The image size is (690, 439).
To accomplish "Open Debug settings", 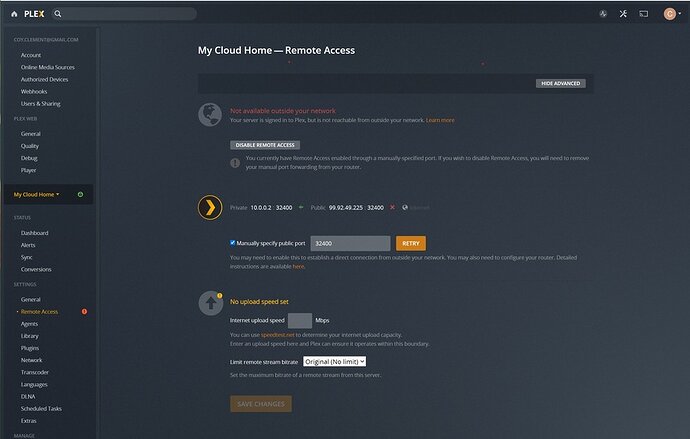I will (x=29, y=158).
